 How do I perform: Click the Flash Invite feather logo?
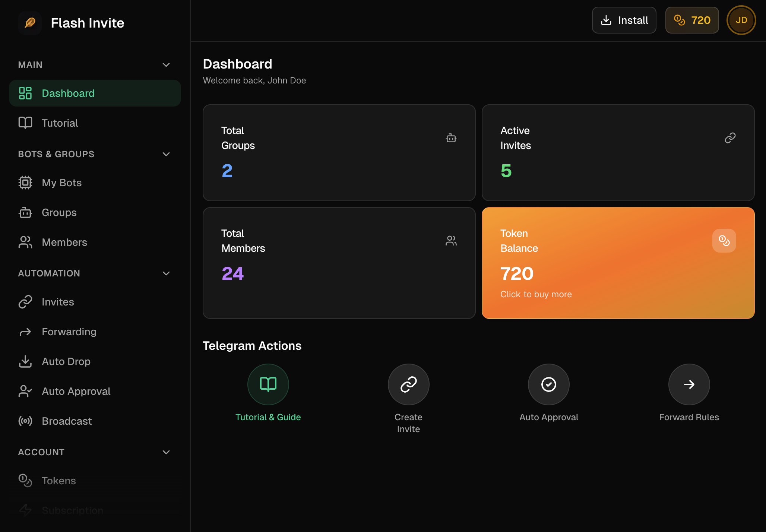(x=30, y=23)
